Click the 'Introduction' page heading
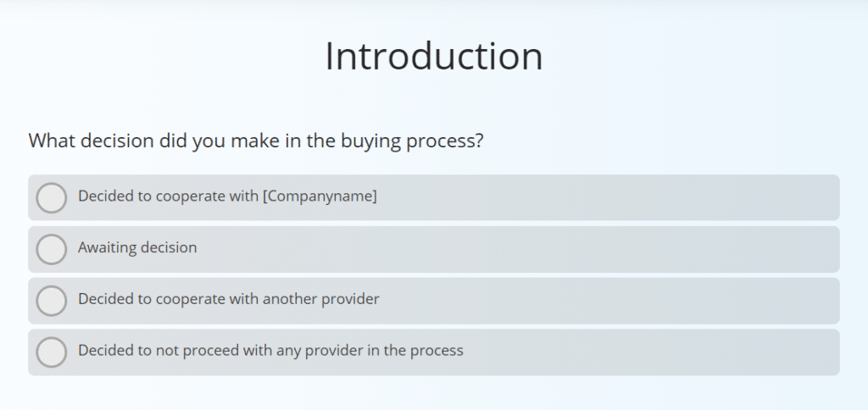Screen dimensions: 868x410 [433, 56]
